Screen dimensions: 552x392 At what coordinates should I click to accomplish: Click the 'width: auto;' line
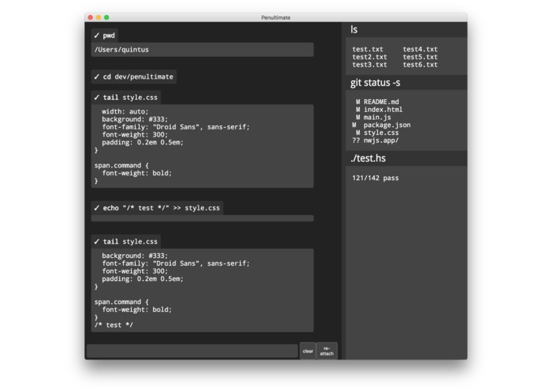click(x=125, y=111)
